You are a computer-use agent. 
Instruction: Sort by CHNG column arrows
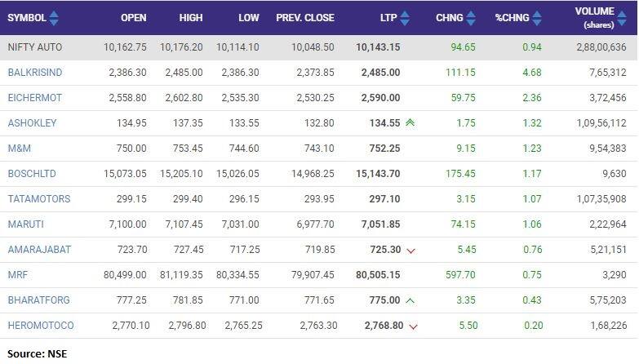pyautogui.click(x=471, y=18)
